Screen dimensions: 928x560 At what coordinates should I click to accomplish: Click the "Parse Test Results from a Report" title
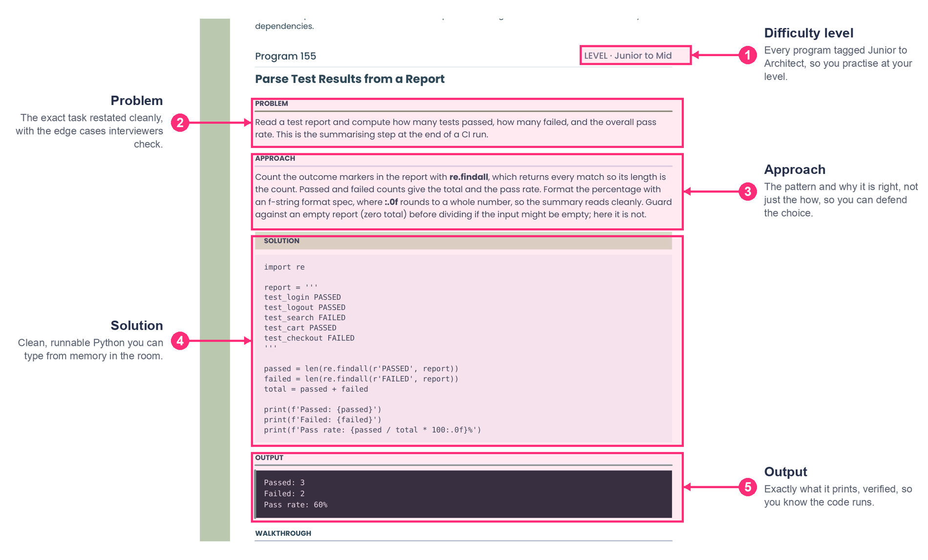[x=350, y=79]
